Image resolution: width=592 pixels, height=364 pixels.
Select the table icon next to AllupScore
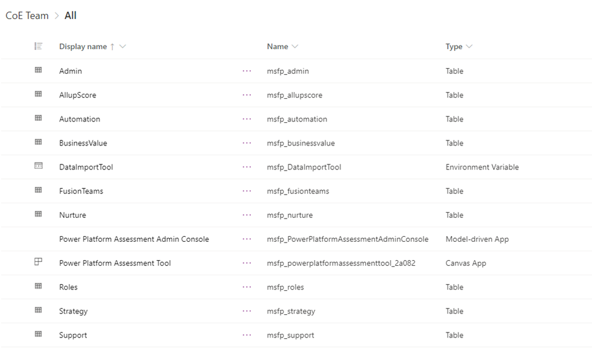pyautogui.click(x=38, y=94)
